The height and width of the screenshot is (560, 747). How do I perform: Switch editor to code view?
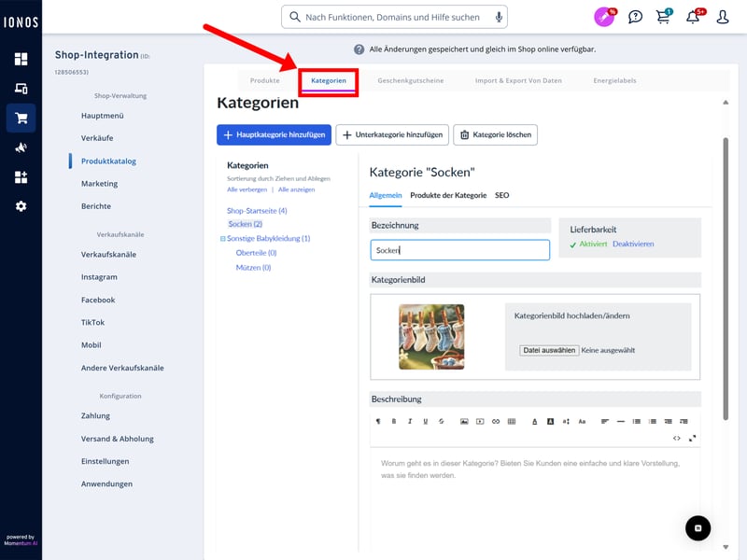click(676, 438)
